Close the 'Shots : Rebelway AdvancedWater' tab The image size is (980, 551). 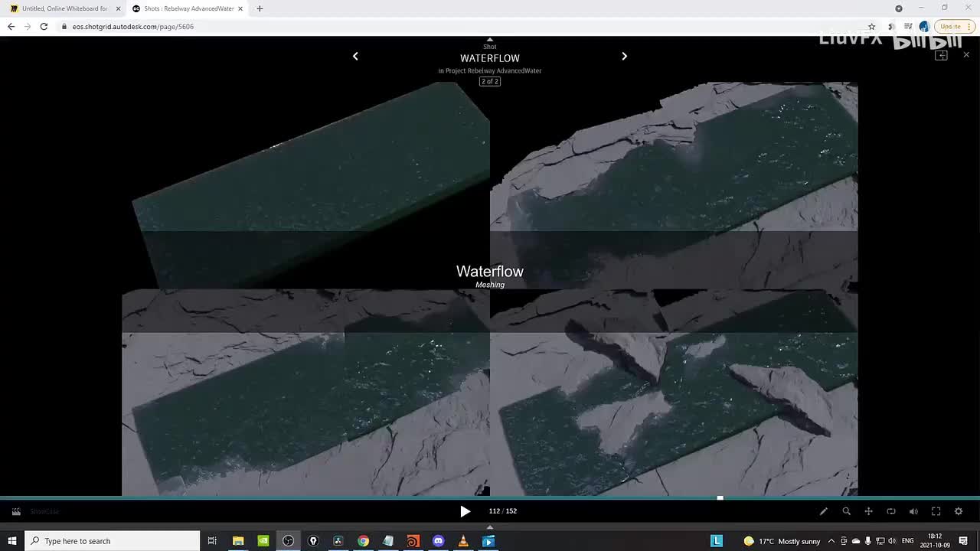coord(240,8)
